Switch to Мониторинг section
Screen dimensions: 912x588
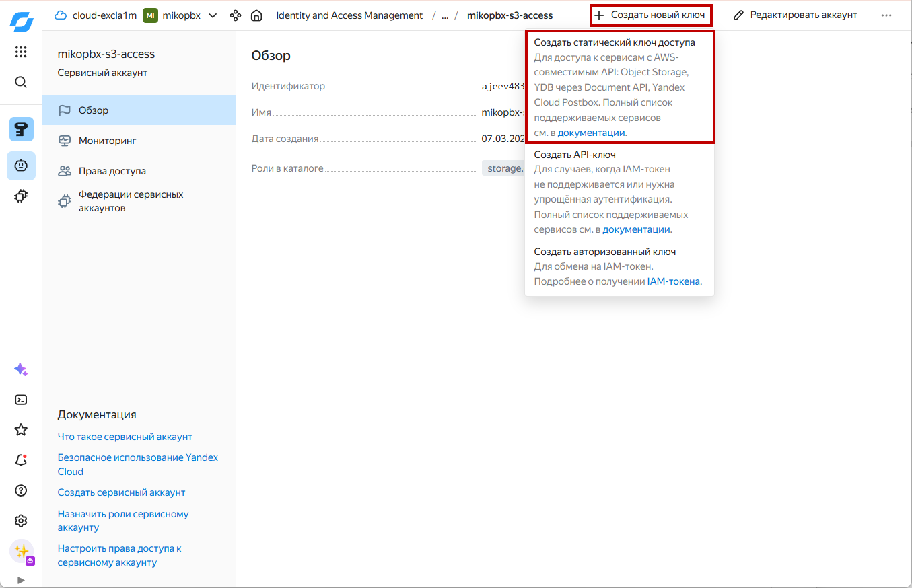pos(107,141)
